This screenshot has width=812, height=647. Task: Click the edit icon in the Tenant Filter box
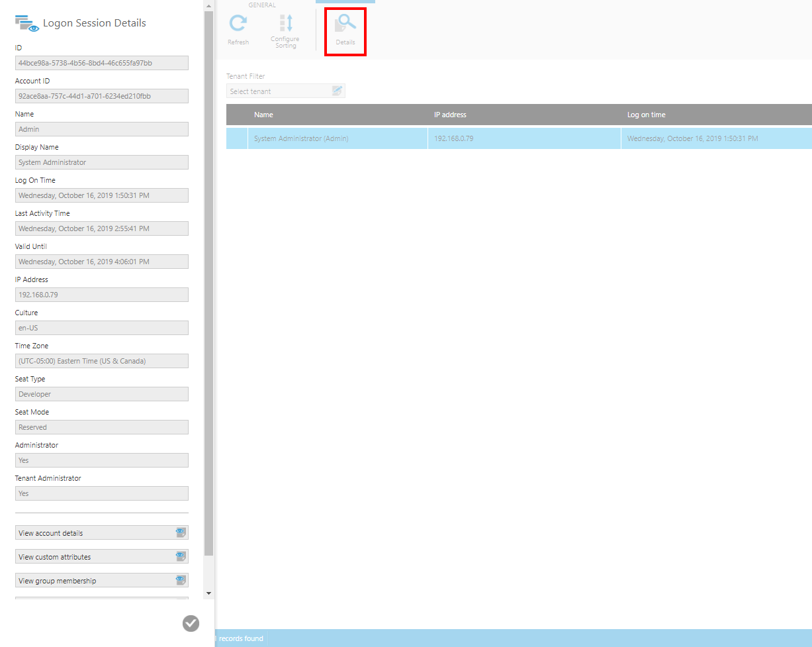tap(338, 91)
